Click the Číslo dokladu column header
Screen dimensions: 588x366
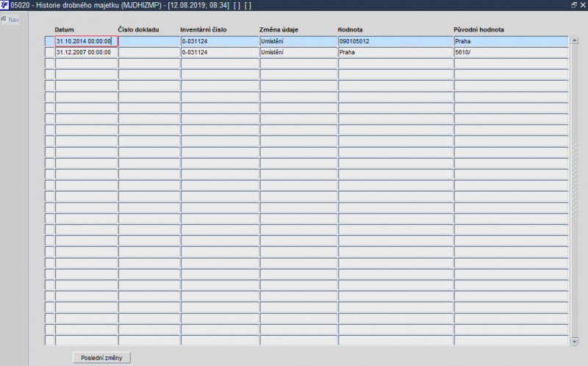point(138,29)
